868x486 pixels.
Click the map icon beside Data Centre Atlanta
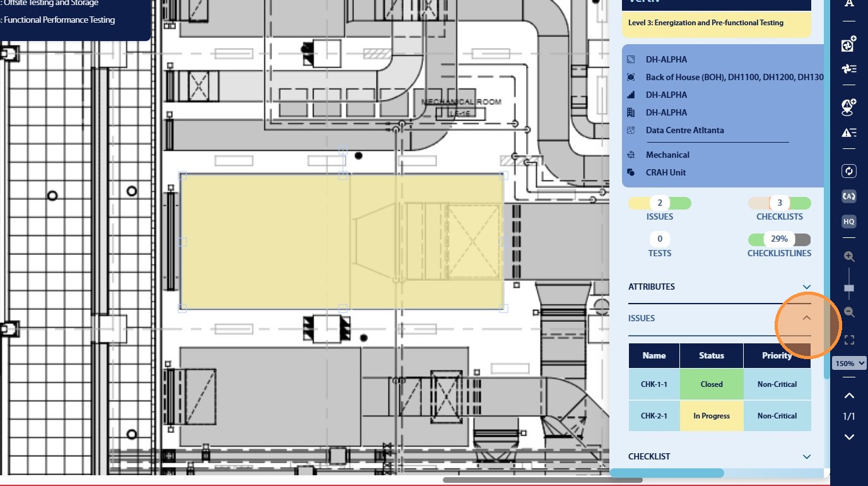point(631,130)
